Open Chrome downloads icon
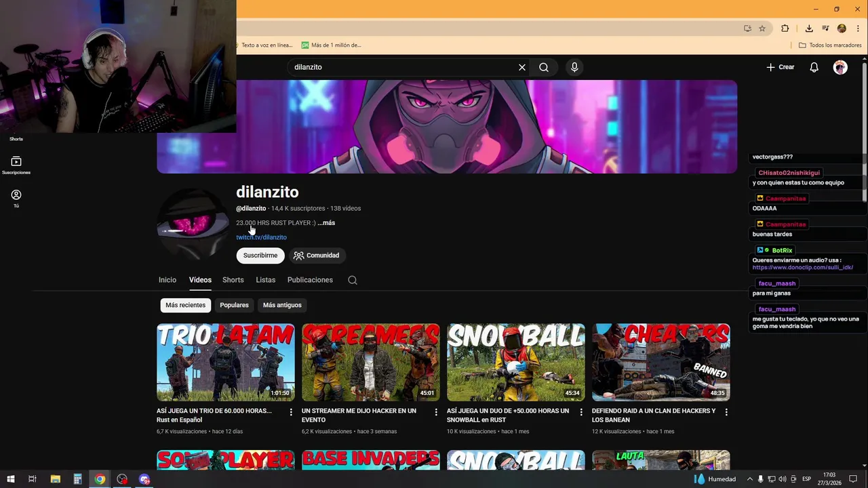 point(809,28)
